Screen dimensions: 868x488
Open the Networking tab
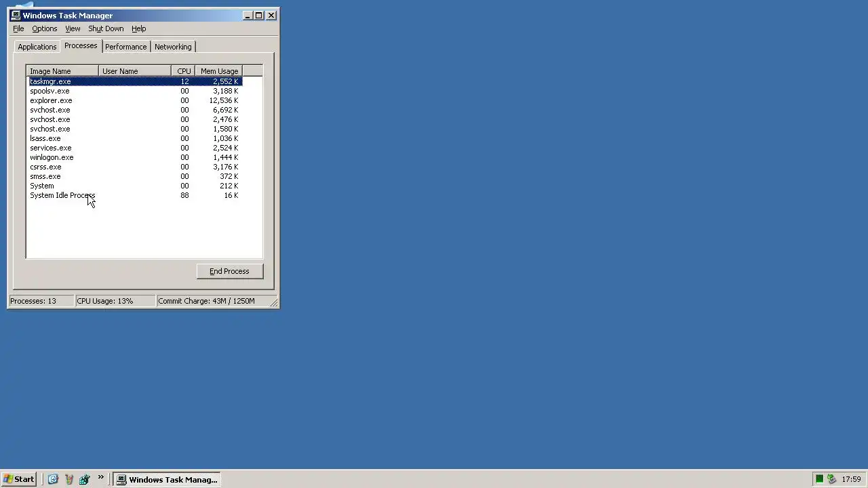[x=173, y=47]
